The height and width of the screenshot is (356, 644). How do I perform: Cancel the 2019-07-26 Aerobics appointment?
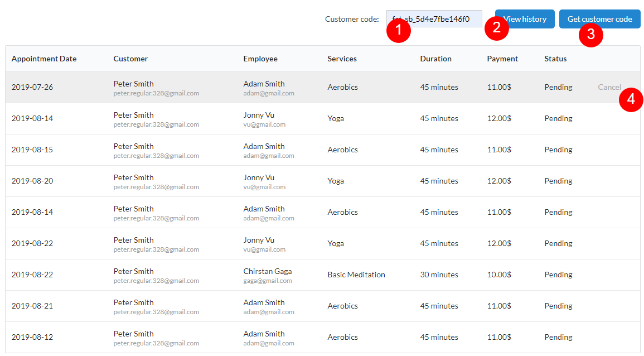click(x=609, y=87)
